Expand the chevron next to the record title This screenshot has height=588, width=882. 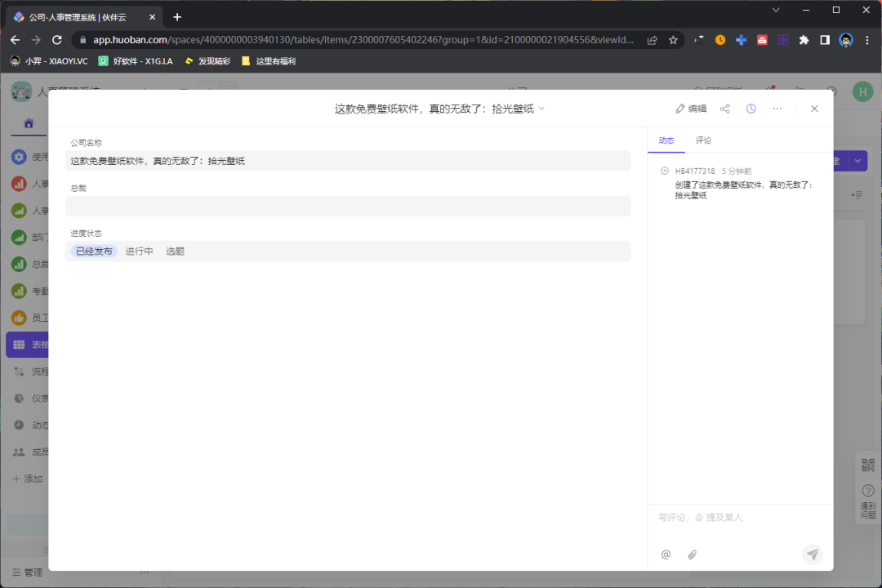pos(541,108)
